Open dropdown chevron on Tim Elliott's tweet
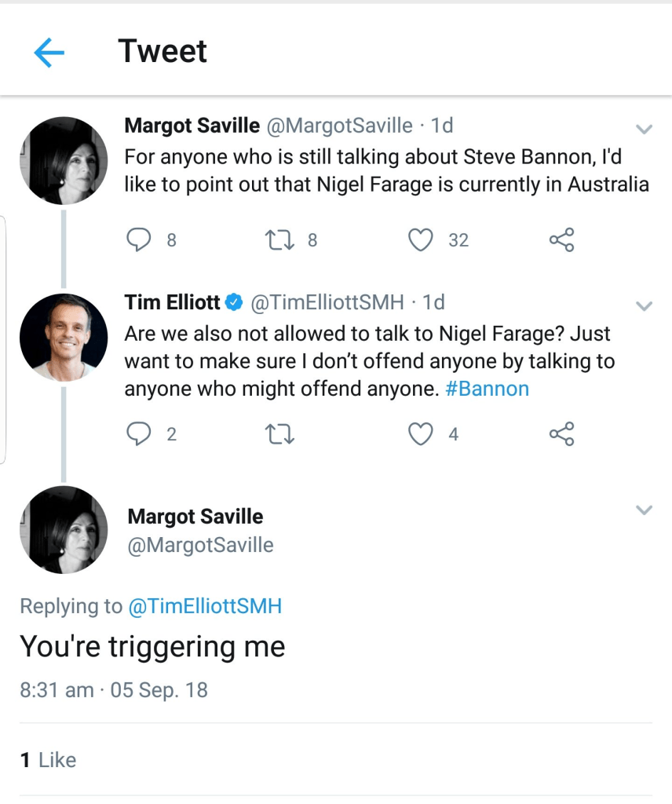672x804 pixels. point(644,306)
